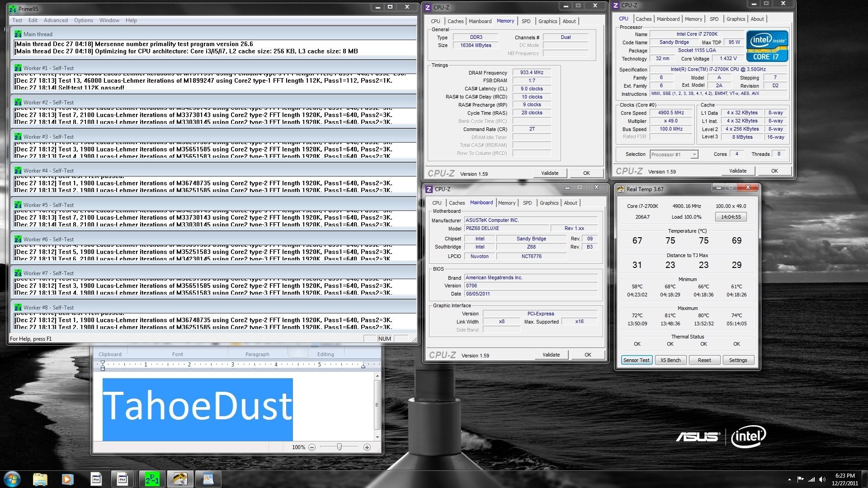Switch to Prime95 via green taskbar icon

152,479
